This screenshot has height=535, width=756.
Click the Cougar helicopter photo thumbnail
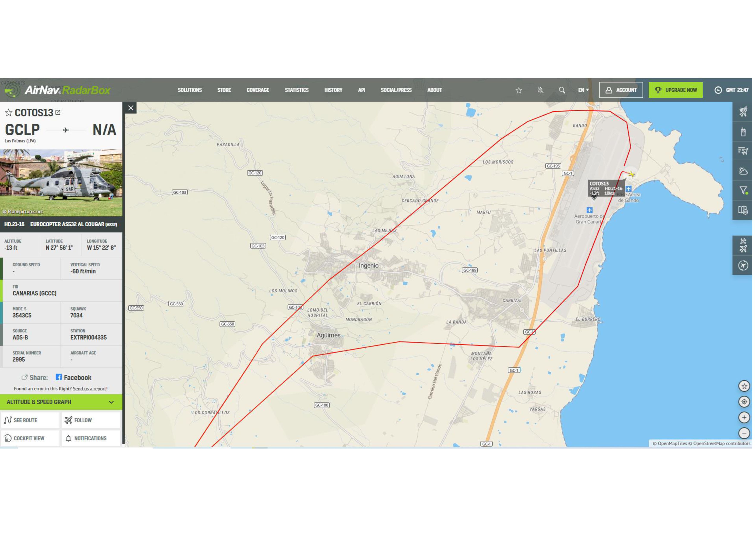coord(61,184)
